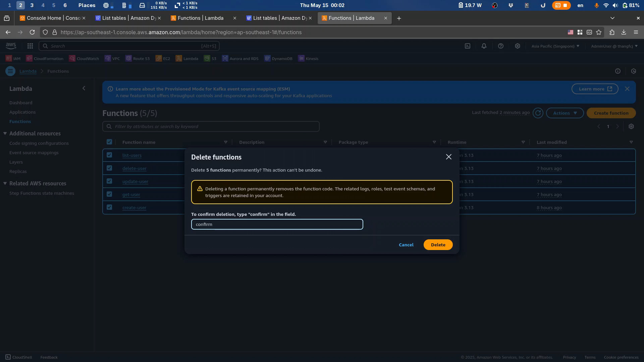Open the AdminUser account dropdown
The width and height of the screenshot is (644, 362).
coord(614,46)
